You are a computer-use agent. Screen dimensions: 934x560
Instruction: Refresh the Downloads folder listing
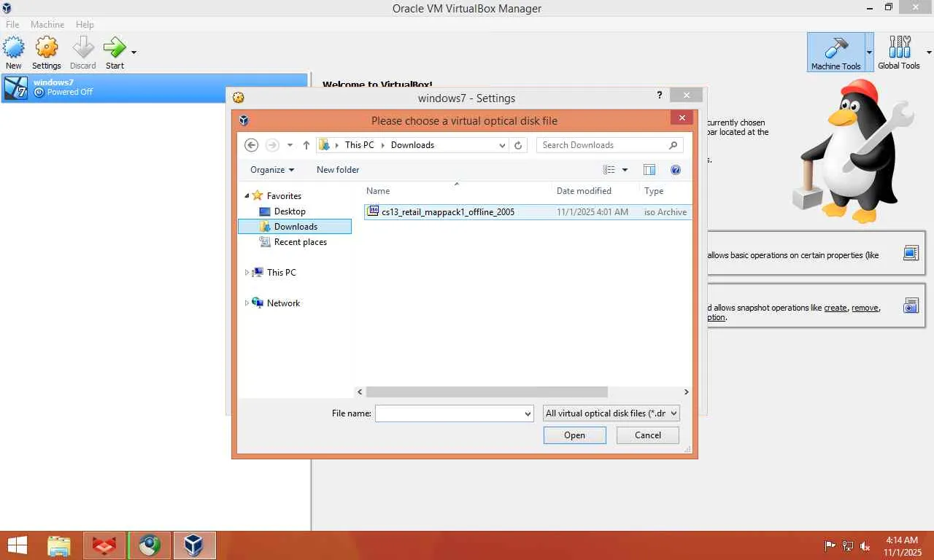518,145
